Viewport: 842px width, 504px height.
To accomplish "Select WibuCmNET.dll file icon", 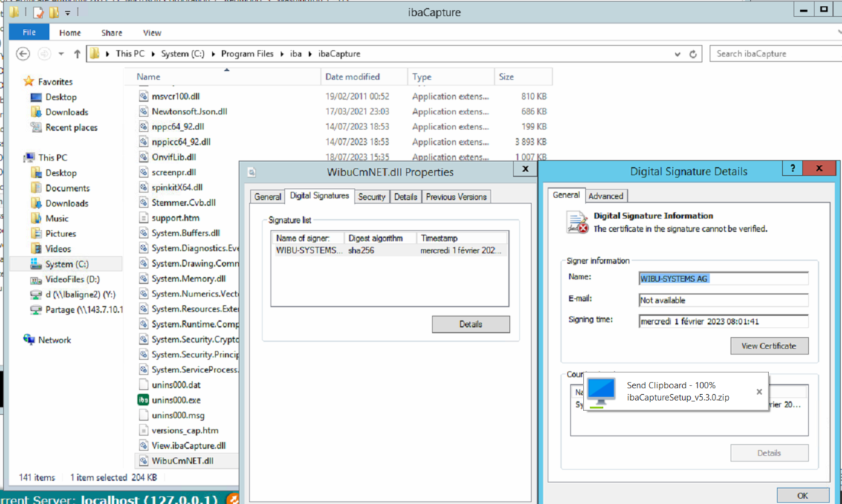I will pyautogui.click(x=143, y=461).
